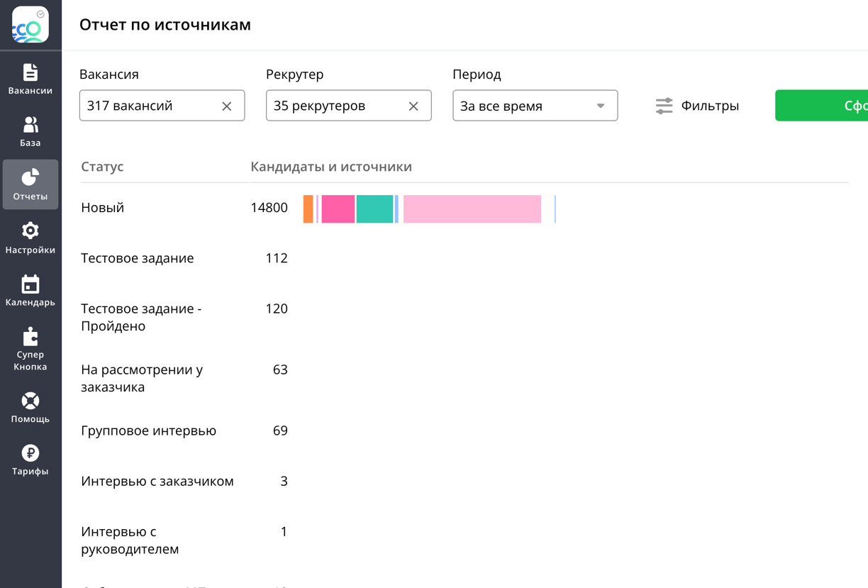
Task: Click the Супер Кнопка sidebar icon
Action: pos(30,335)
